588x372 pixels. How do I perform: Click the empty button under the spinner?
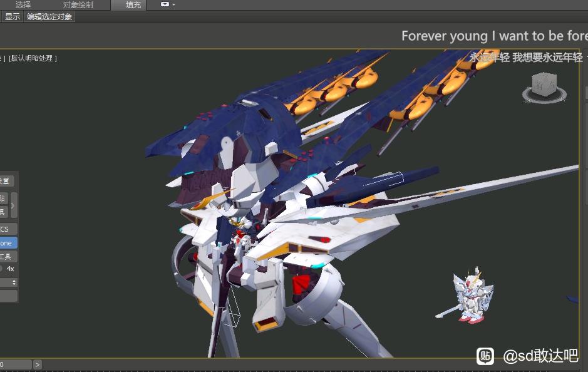coord(8,296)
